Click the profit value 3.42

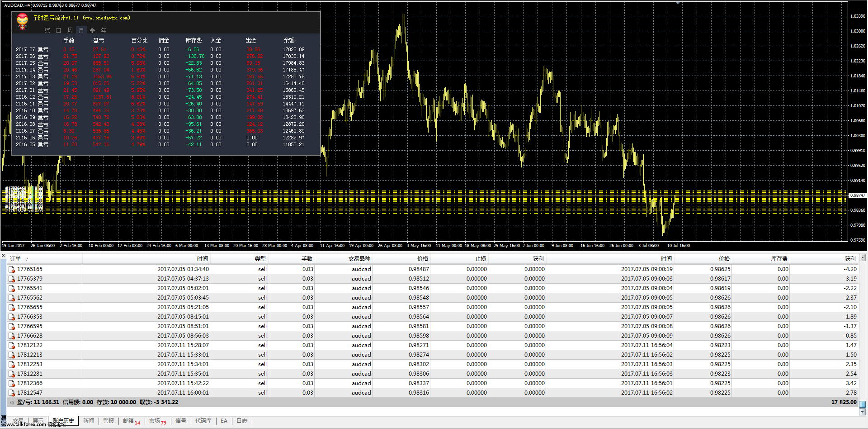pos(851,383)
